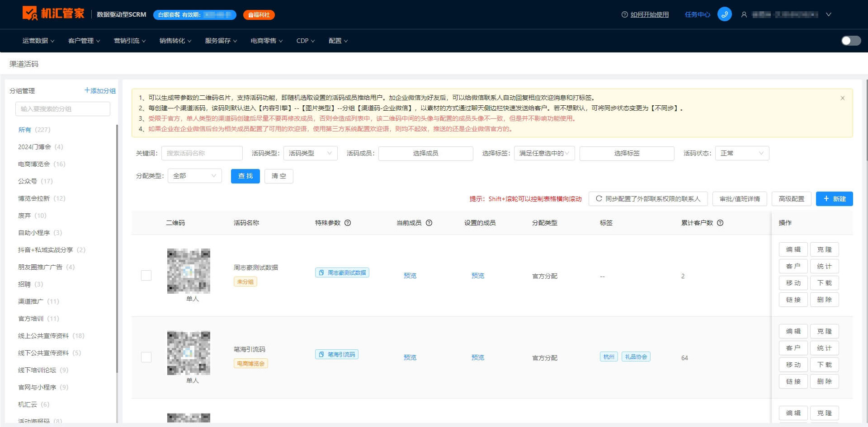
Task: Open the 如何开始使用 link
Action: coord(650,14)
